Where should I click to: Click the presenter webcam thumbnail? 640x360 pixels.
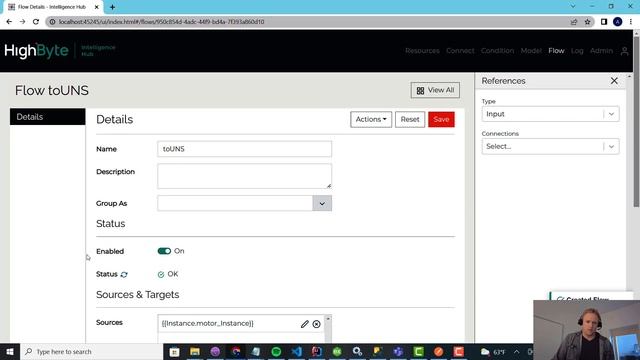pos(586,330)
